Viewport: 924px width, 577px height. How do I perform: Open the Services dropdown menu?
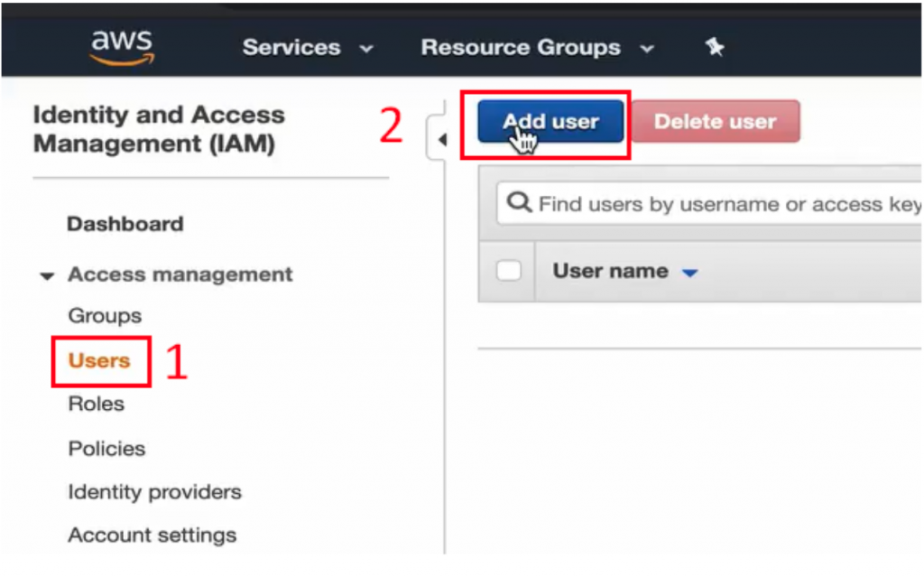click(307, 48)
